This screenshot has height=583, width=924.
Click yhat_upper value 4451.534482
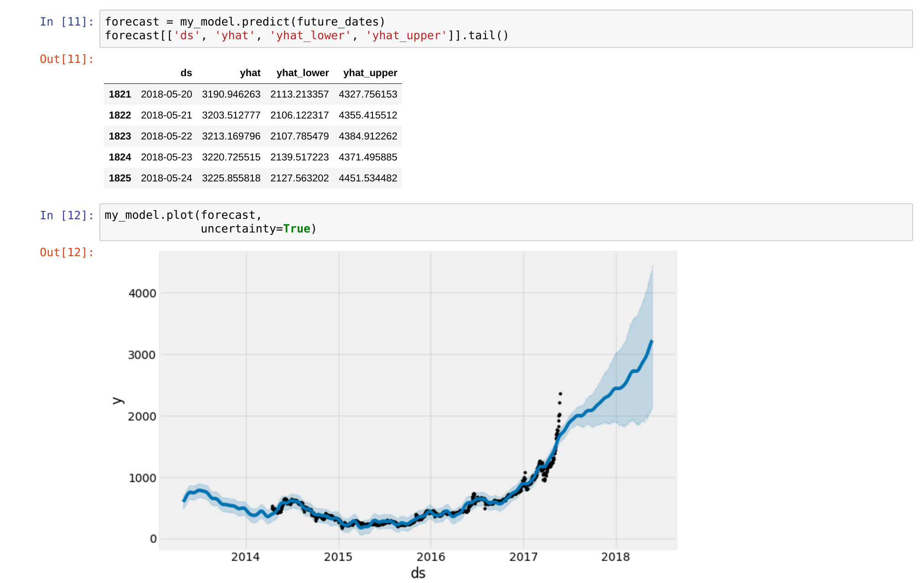point(368,178)
